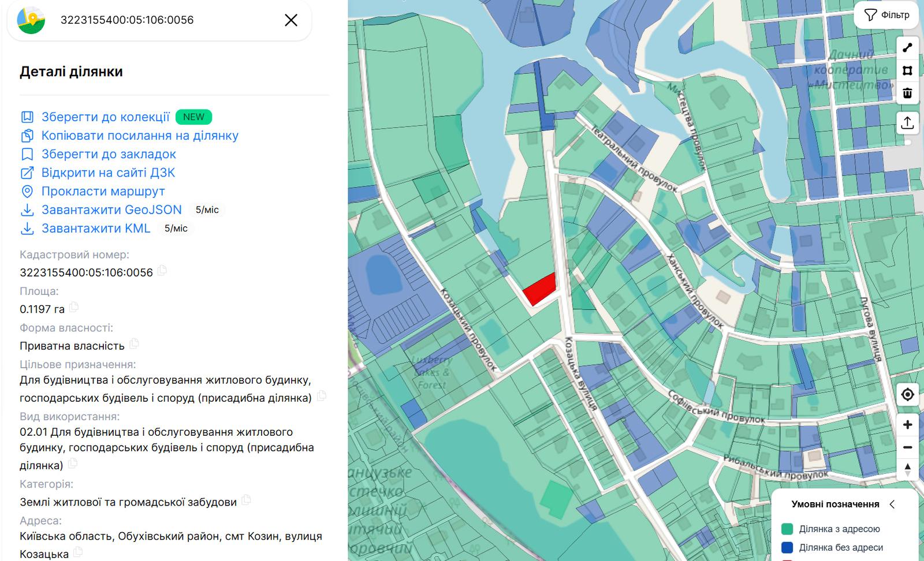
Task: Click the Мистецтва провулок map label
Action: pyautogui.click(x=687, y=126)
